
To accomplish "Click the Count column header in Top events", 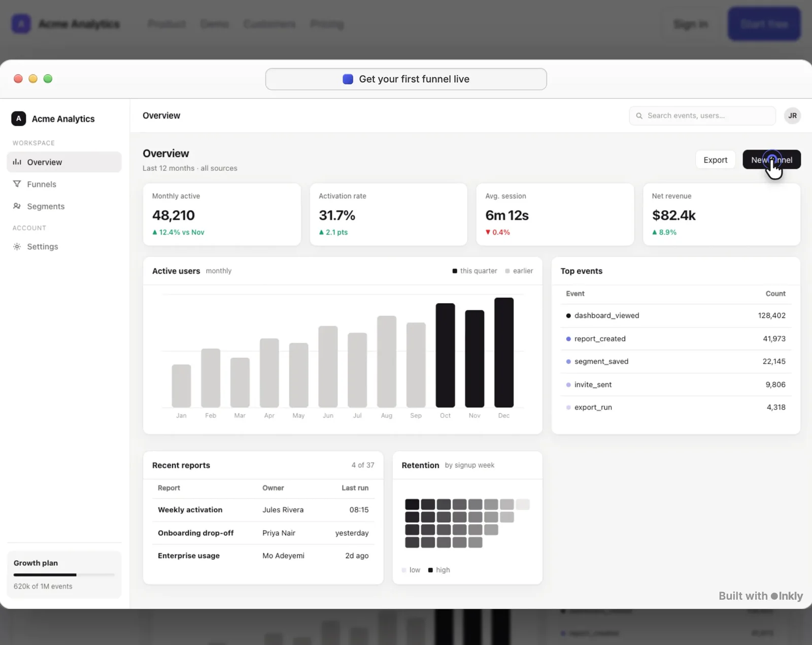I will 775,294.
